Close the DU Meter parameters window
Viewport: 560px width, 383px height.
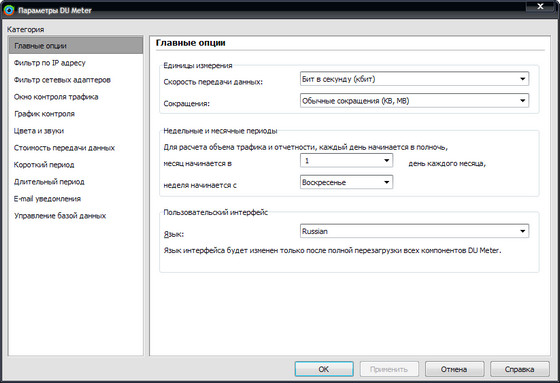[540, 6]
